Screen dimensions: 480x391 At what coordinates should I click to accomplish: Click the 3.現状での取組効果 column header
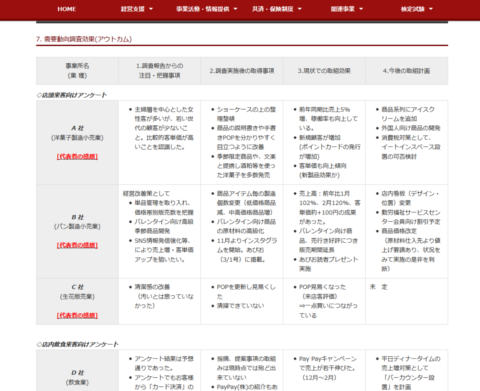coord(324,71)
